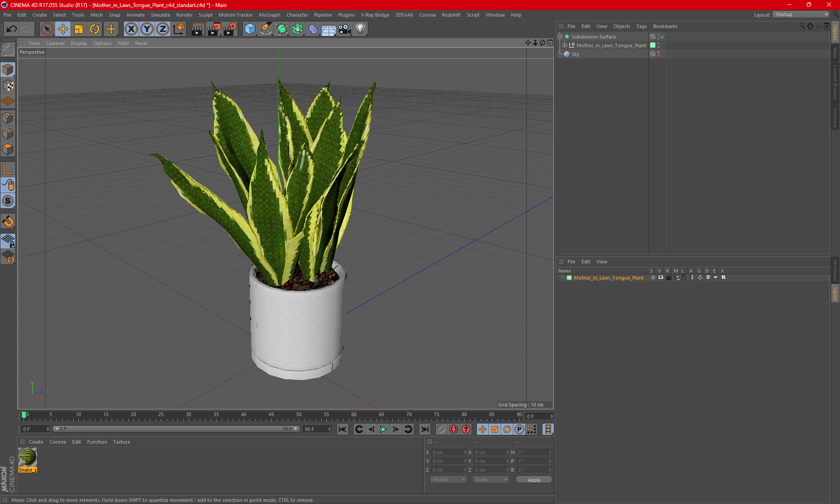This screenshot has width=840, height=504.
Task: Toggle Mother_in_Laws_Tongue_Plant visibility dots
Action: (x=658, y=45)
